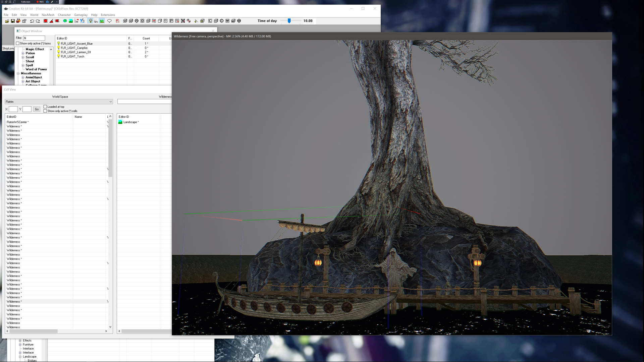644x362 pixels.
Task: Click the Object Window filter field
Action: coord(34,38)
